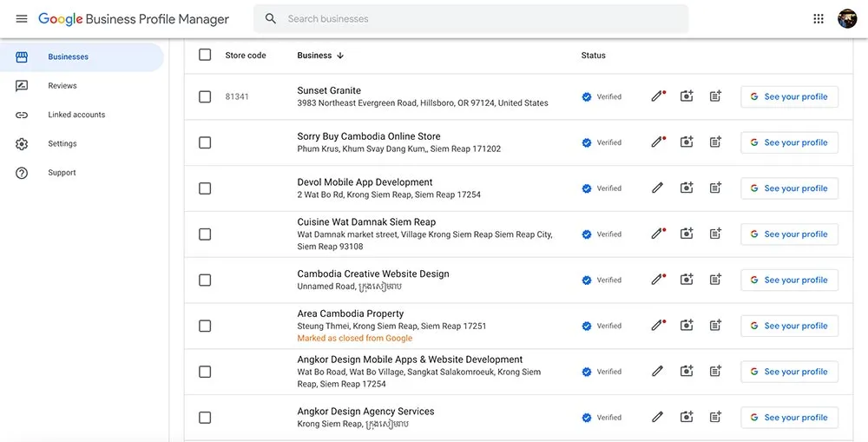
Task: Add photo for Angkor Design Mobile Apps
Action: 687,372
